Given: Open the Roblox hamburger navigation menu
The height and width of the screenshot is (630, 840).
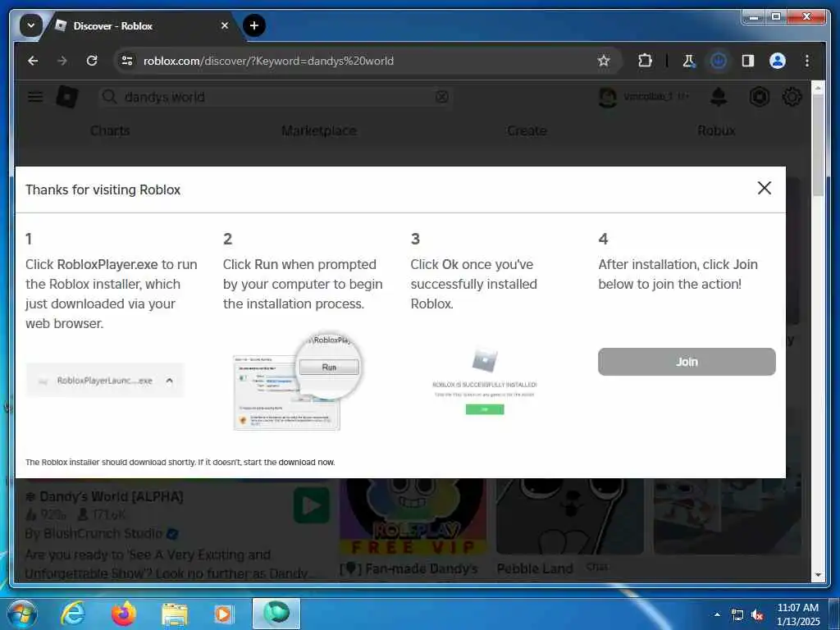Looking at the screenshot, I should pos(35,97).
